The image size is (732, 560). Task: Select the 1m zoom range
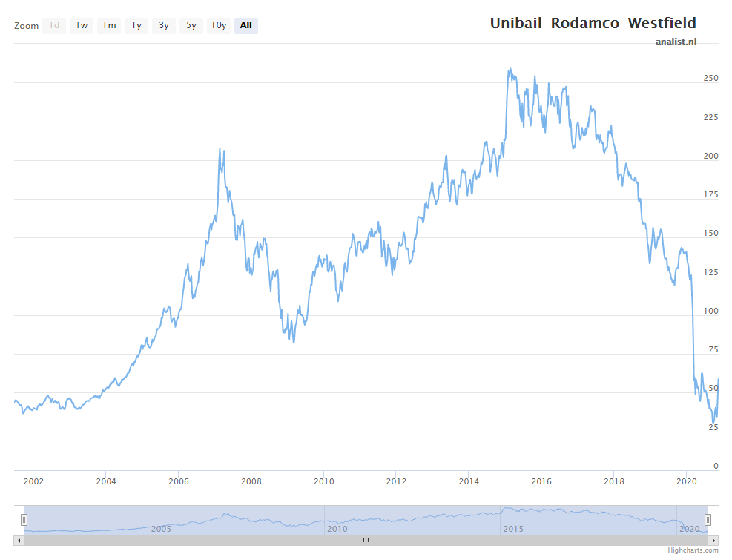(x=109, y=25)
